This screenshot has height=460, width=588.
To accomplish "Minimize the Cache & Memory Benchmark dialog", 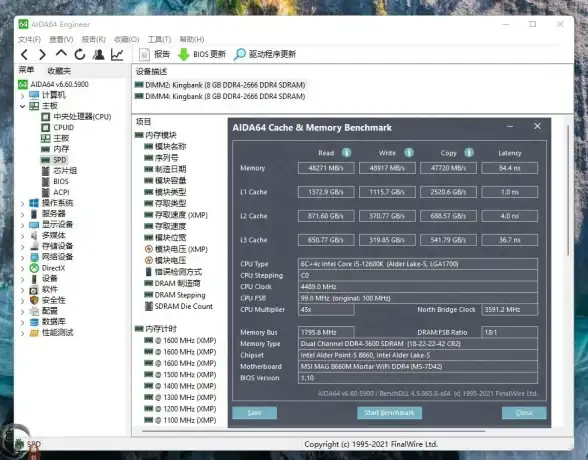I will tap(510, 127).
